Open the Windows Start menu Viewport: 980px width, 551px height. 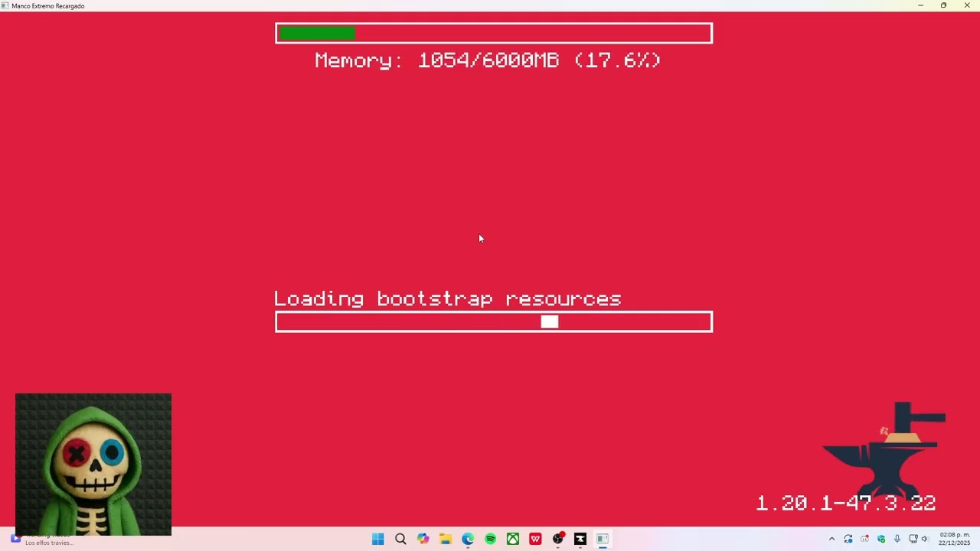[377, 539]
